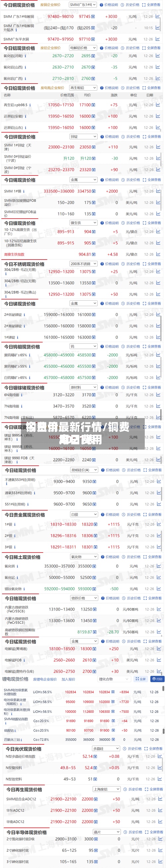Open trend chart for SMM铝合金ADC12

point(160,799)
